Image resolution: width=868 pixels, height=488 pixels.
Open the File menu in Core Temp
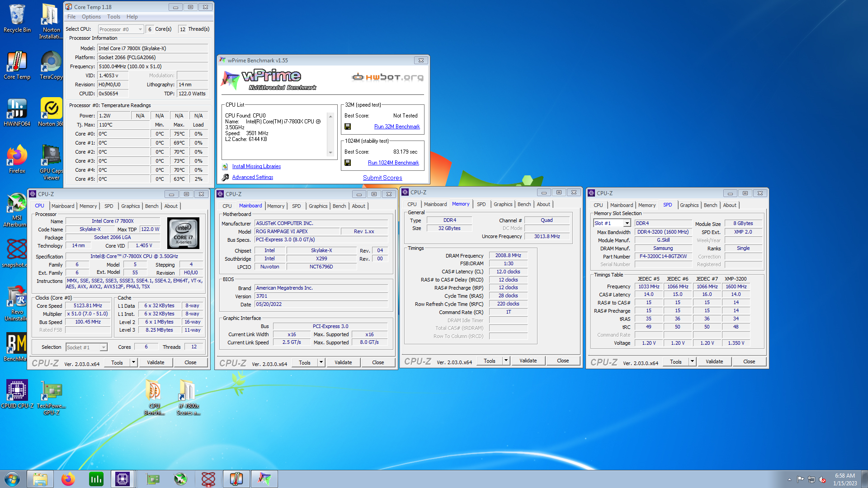(71, 17)
